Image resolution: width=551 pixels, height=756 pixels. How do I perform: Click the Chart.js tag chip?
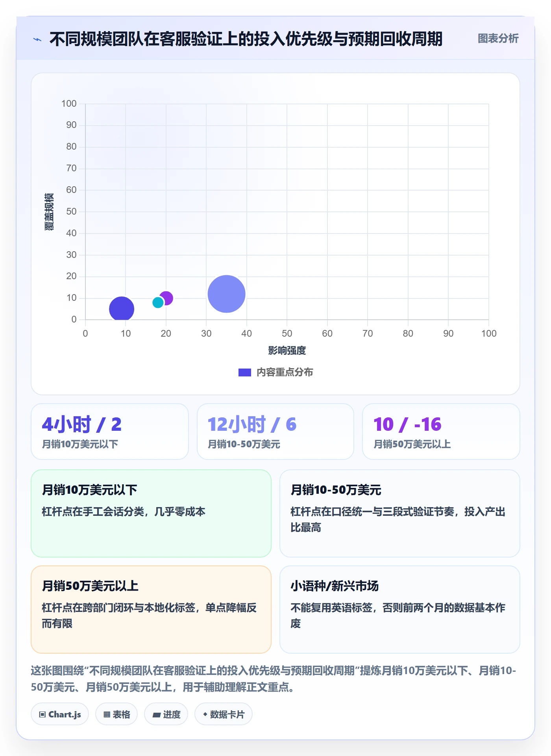point(60,714)
